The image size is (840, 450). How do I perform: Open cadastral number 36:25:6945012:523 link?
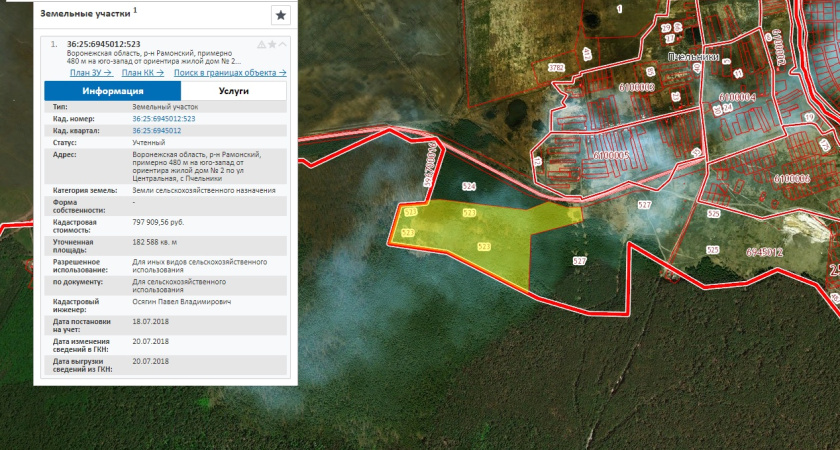163,118
